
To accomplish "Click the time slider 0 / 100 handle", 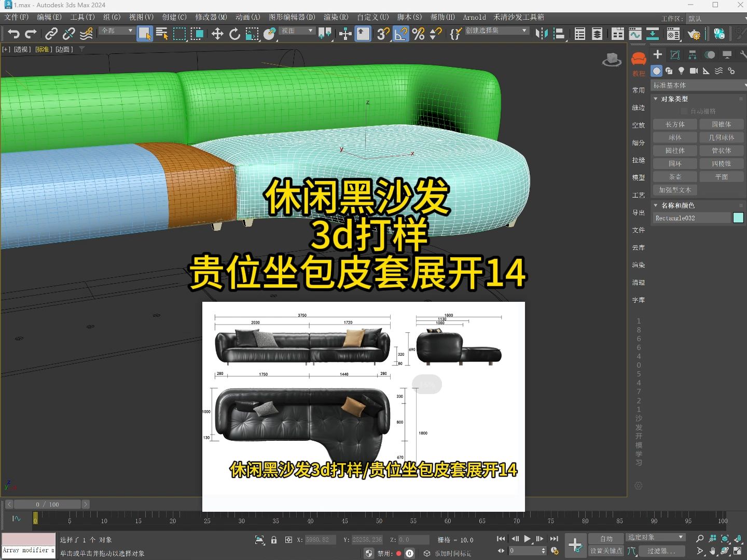I will (x=47, y=504).
